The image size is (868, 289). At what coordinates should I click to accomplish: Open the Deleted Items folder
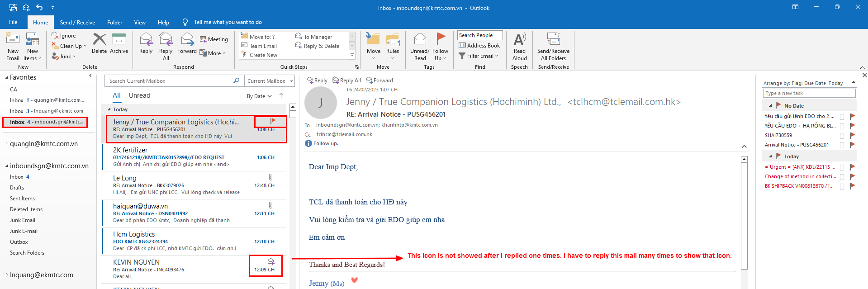(x=26, y=209)
